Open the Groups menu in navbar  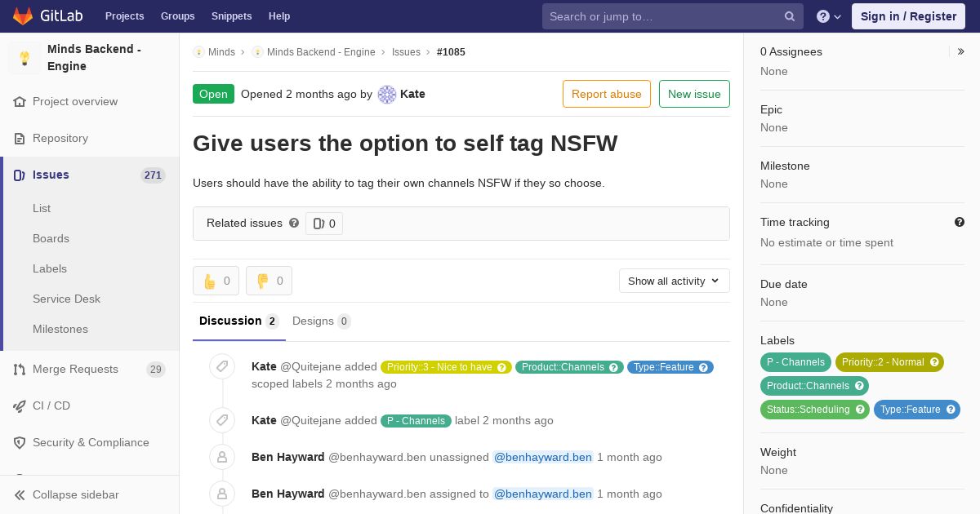177,16
